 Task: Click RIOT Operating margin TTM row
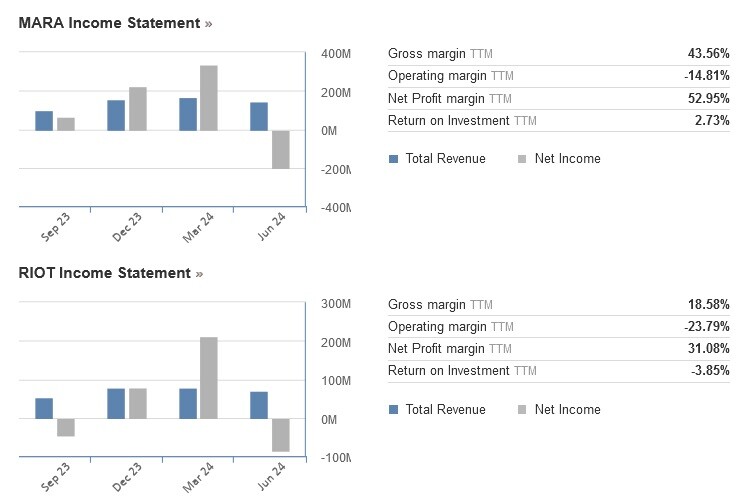coord(559,327)
